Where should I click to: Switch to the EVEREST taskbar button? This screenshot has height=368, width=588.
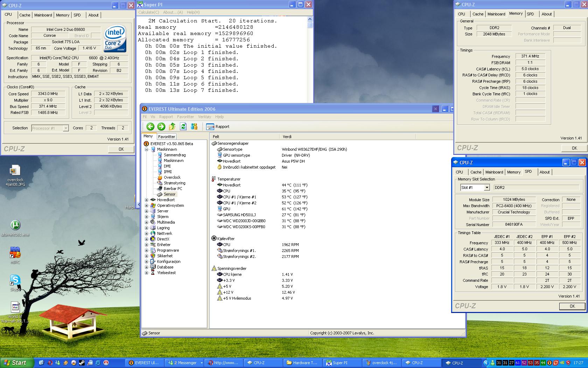144,363
